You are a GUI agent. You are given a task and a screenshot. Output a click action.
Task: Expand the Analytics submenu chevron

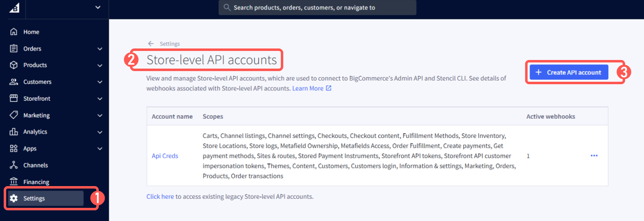pos(100,132)
